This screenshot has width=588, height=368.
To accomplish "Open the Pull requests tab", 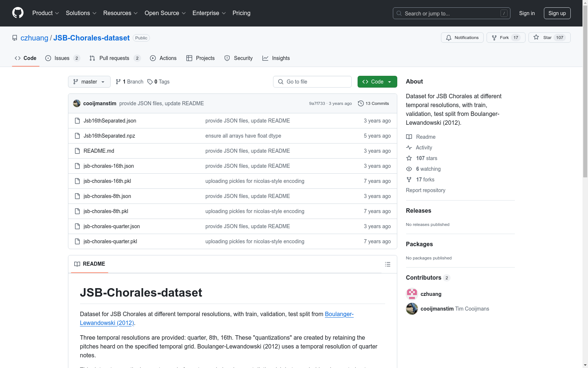I will point(115,58).
